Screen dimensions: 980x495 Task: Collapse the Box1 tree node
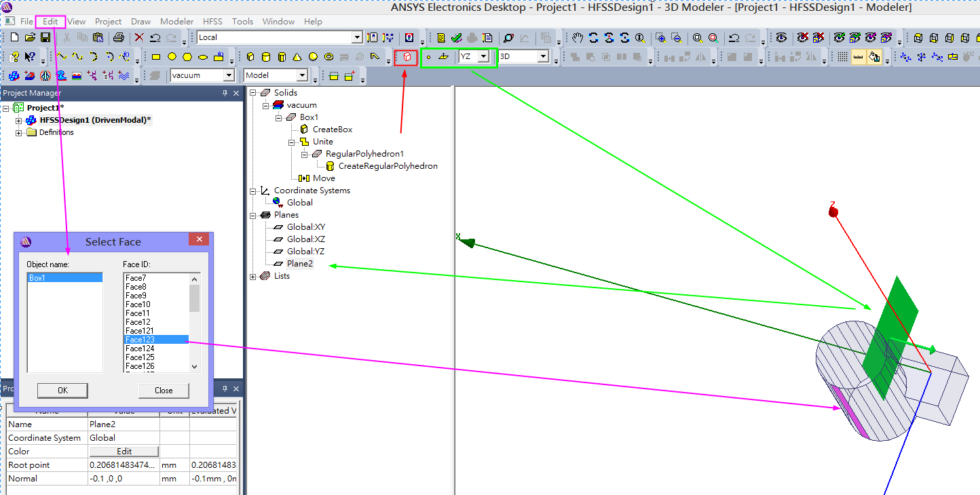coord(280,117)
